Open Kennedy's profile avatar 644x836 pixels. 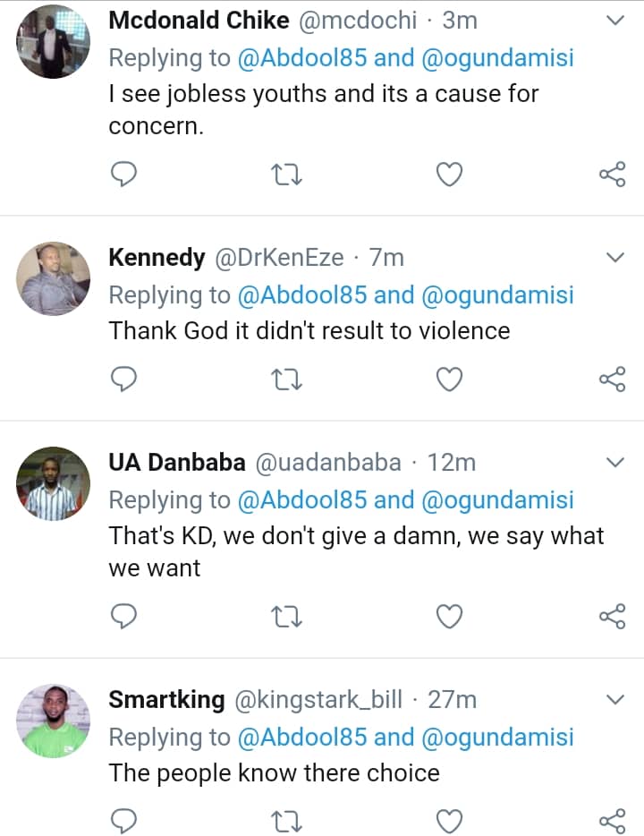click(54, 279)
